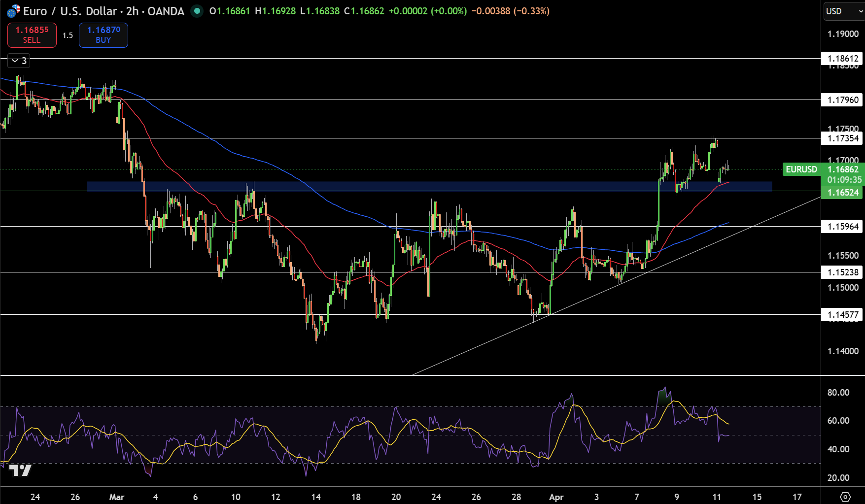Click the 1.15964 price level label
The width and height of the screenshot is (865, 504).
pos(843,227)
